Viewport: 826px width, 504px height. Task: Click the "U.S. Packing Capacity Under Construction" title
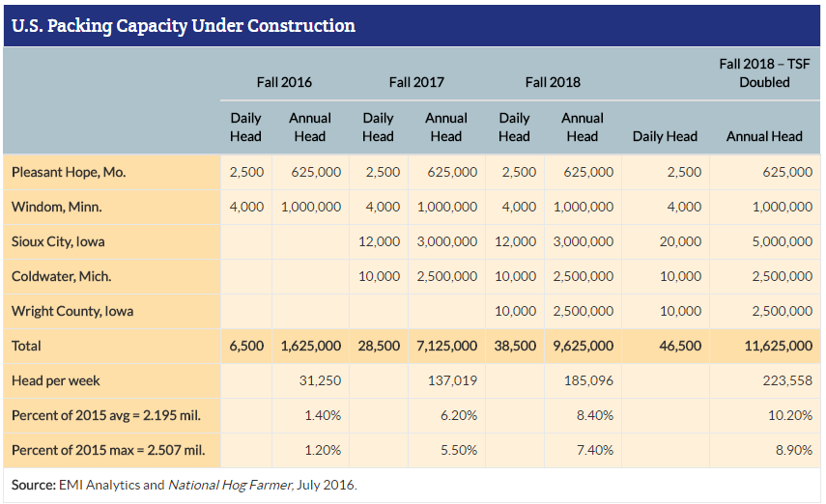click(184, 26)
